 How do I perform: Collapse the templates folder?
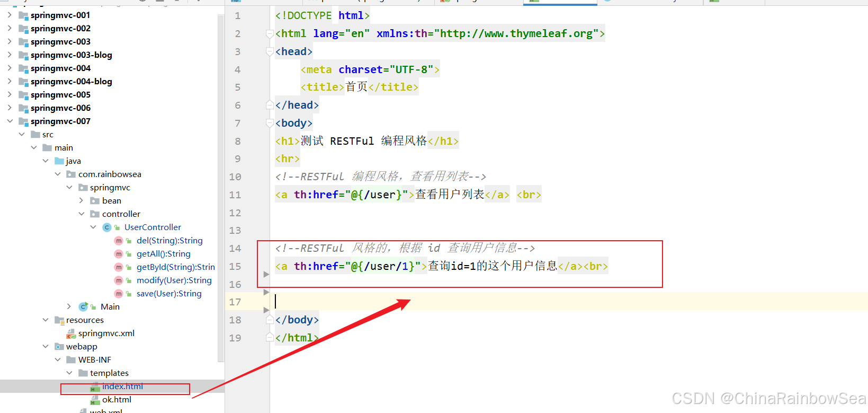coord(69,373)
